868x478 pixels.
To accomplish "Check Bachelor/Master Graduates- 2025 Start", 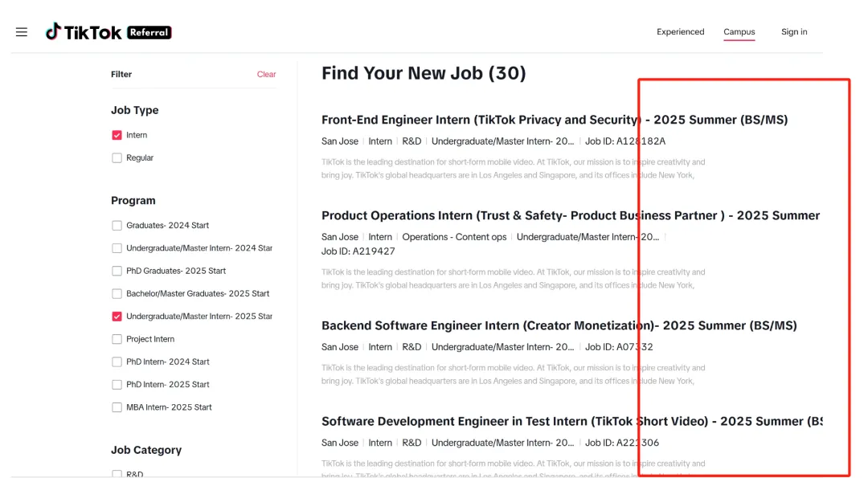I will pyautogui.click(x=117, y=293).
